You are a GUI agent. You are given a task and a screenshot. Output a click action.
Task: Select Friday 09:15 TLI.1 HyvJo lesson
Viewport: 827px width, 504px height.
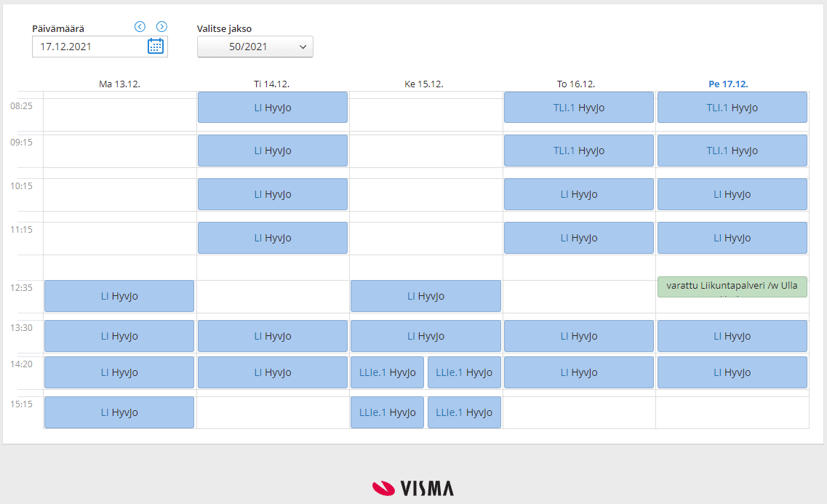732,151
